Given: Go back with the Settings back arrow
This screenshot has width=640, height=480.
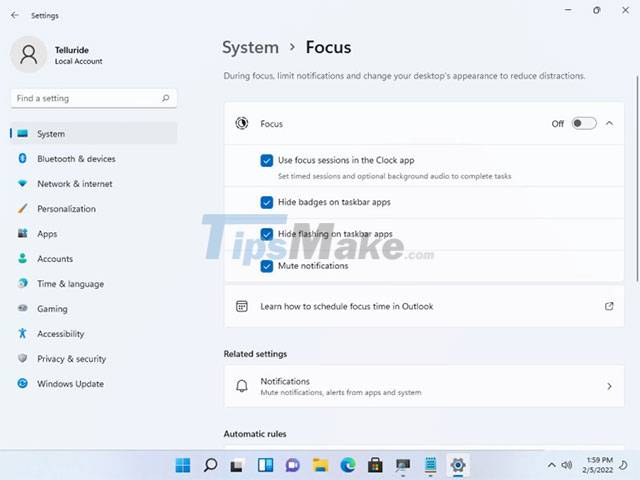Looking at the screenshot, I should [x=15, y=16].
